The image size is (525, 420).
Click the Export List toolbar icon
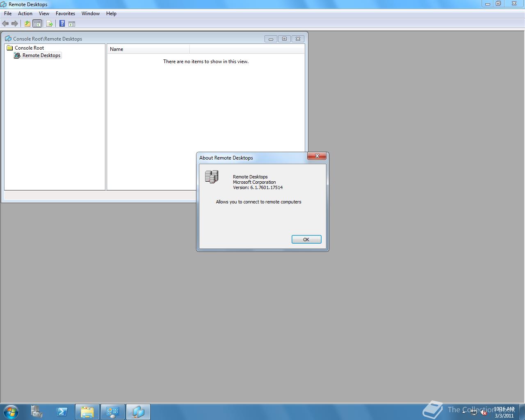[x=50, y=24]
